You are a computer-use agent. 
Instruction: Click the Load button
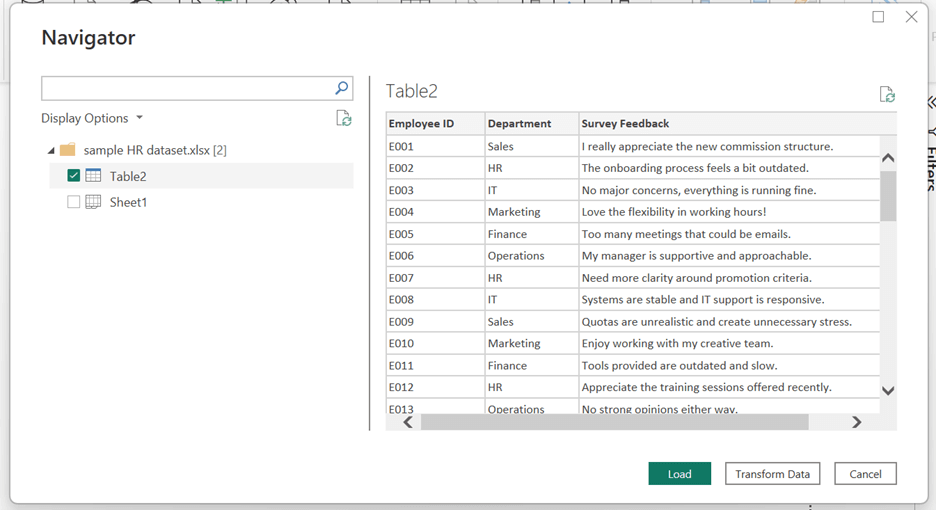pos(679,474)
